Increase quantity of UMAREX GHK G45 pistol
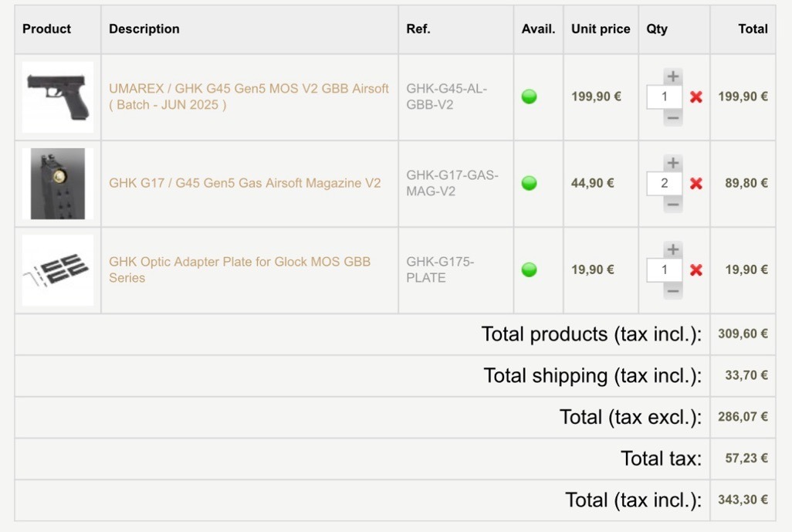Image resolution: width=792 pixels, height=532 pixels. click(x=672, y=76)
